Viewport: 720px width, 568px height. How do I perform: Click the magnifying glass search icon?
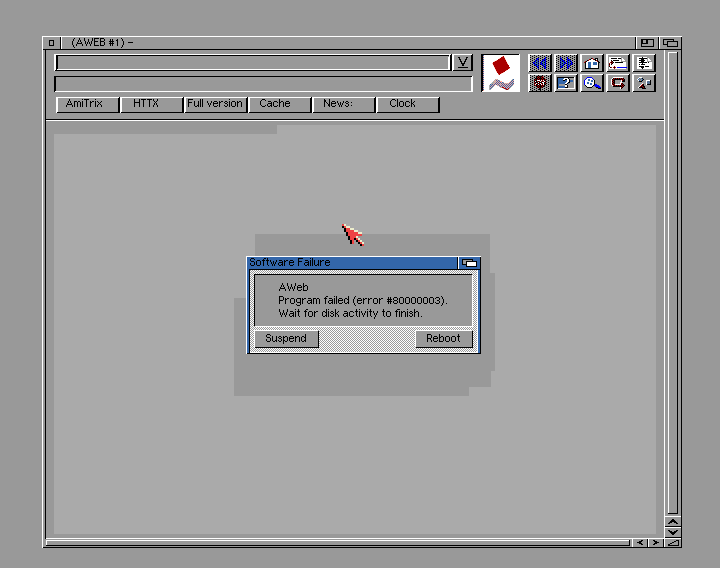[592, 83]
